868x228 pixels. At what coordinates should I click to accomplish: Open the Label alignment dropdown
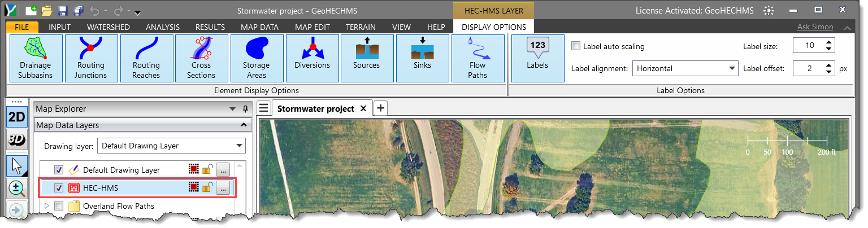coord(685,68)
